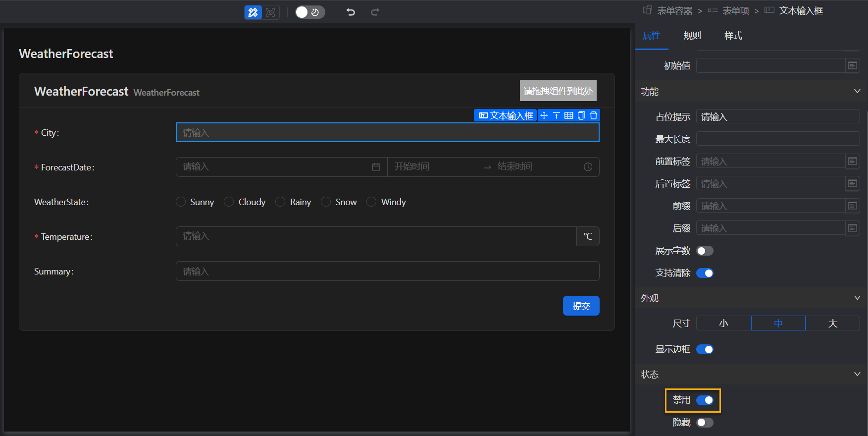This screenshot has height=436, width=868.
Task: Enable the 隐藏 switch
Action: 705,422
